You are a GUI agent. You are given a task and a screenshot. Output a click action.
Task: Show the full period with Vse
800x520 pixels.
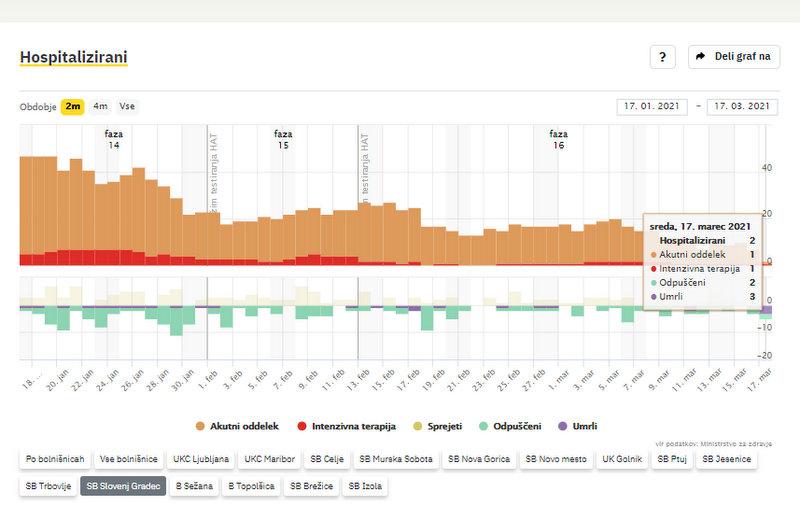pos(127,106)
